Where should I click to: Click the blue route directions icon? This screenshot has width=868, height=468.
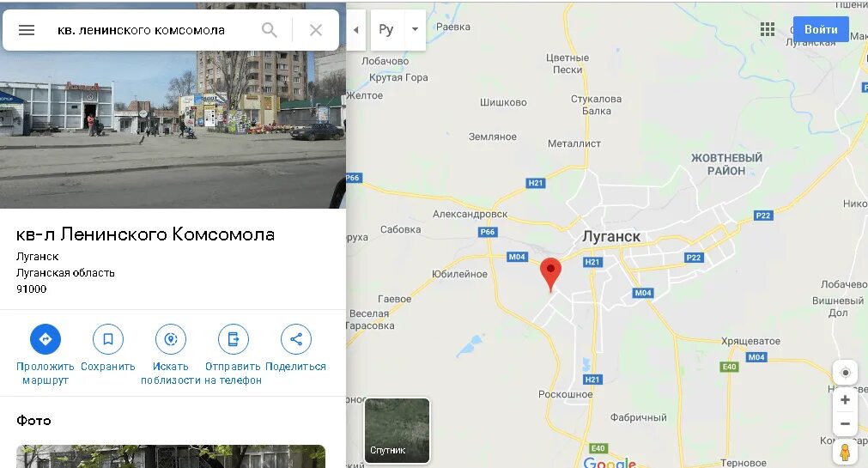coord(46,339)
